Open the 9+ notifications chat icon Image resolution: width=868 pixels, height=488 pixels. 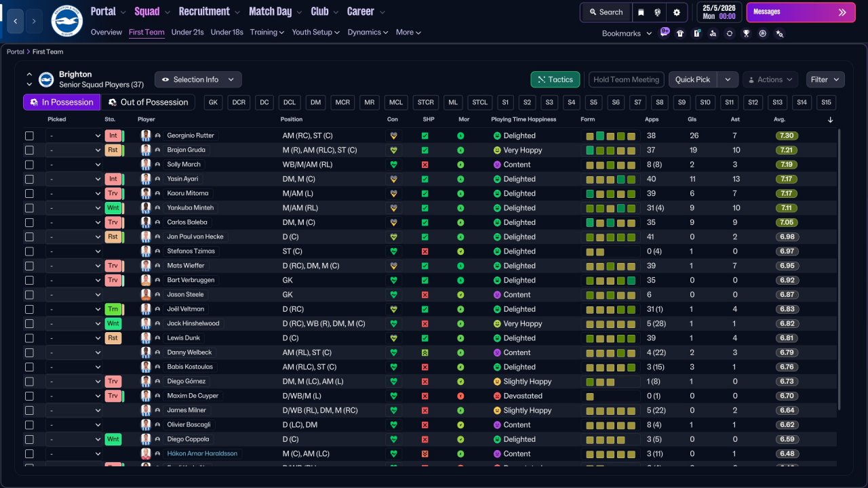tap(665, 32)
